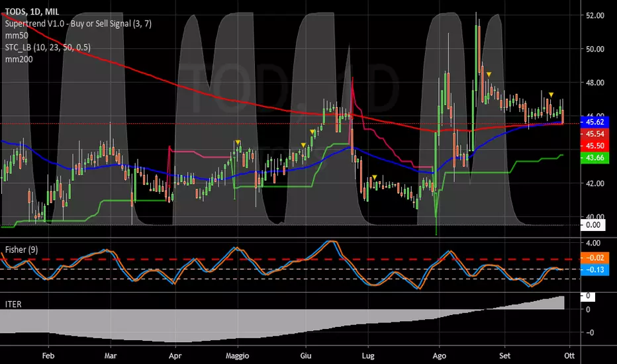Click the 48.00 price axis label

pos(595,83)
